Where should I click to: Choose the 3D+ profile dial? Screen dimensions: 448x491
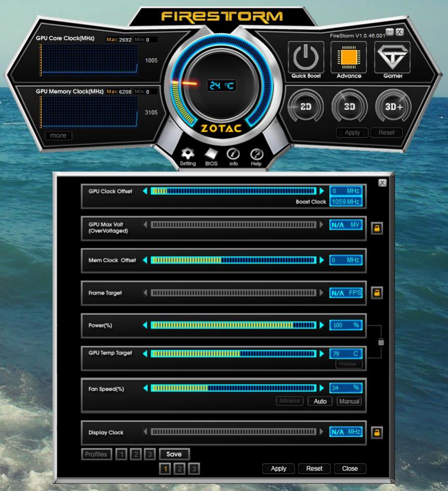(x=393, y=107)
